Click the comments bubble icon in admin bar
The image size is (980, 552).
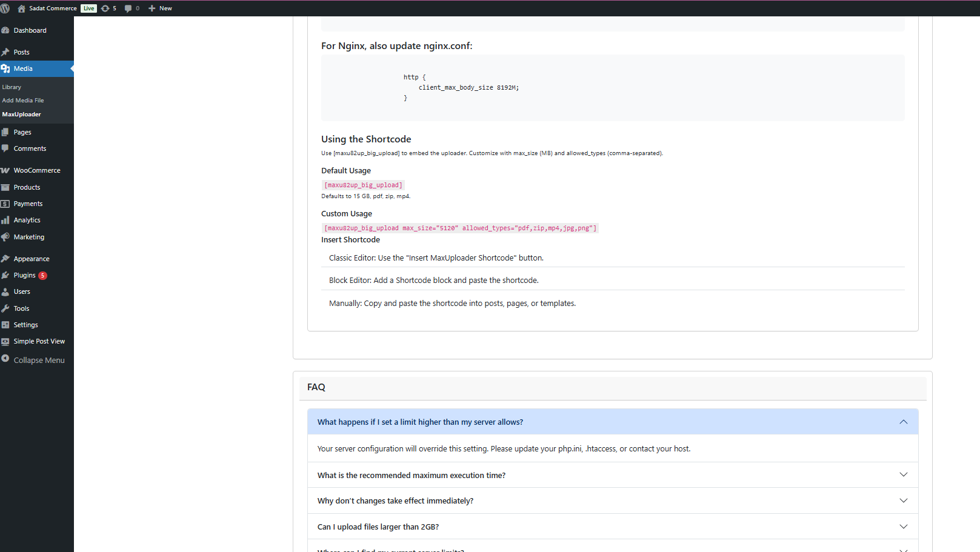point(128,8)
